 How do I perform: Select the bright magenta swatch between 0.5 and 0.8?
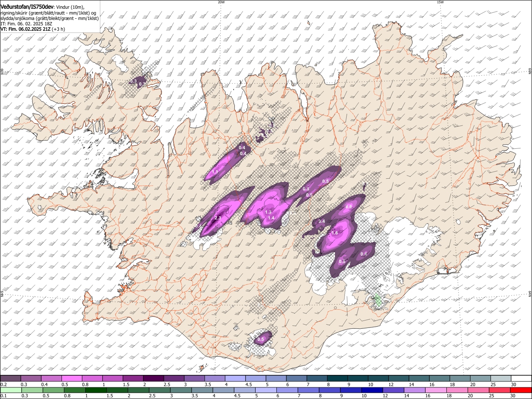(x=71, y=379)
